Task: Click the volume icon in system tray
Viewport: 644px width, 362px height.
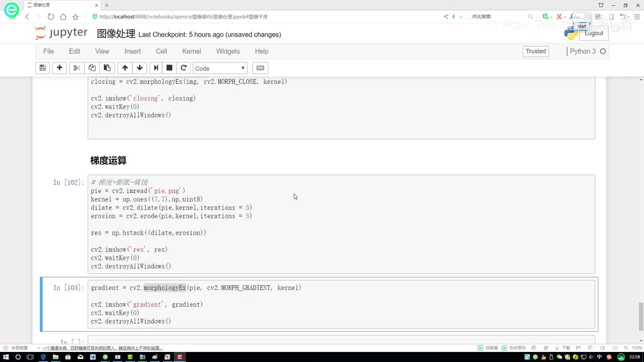Action: tap(591, 357)
